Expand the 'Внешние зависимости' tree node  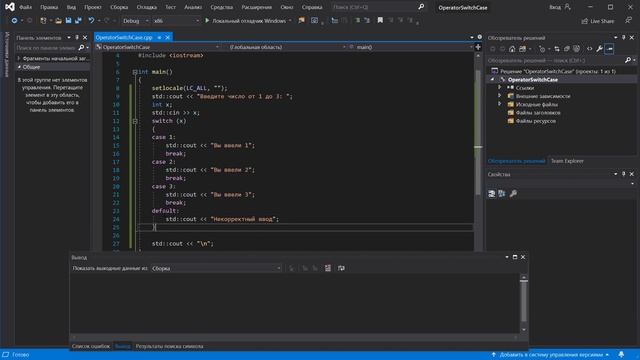pos(500,96)
